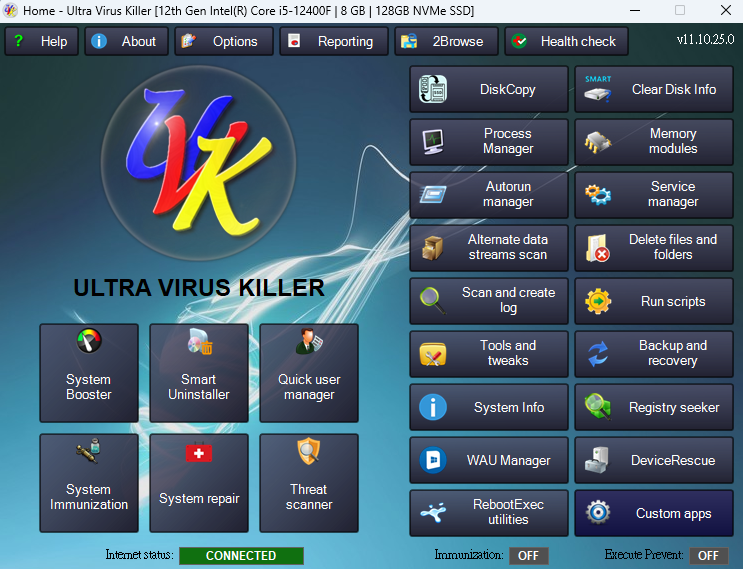
Task: Launch 2Browse file browser
Action: [x=446, y=41]
